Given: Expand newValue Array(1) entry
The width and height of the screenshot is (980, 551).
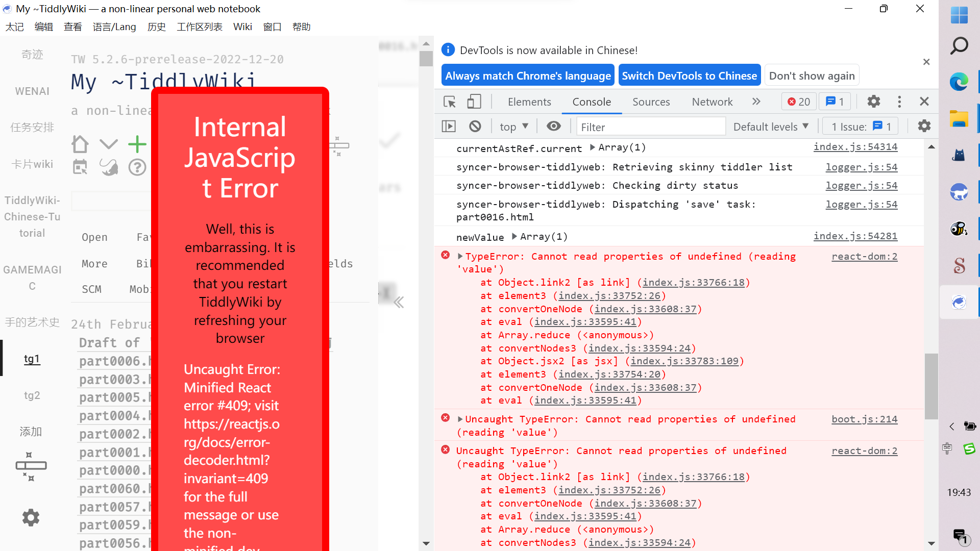Looking at the screenshot, I should tap(514, 236).
